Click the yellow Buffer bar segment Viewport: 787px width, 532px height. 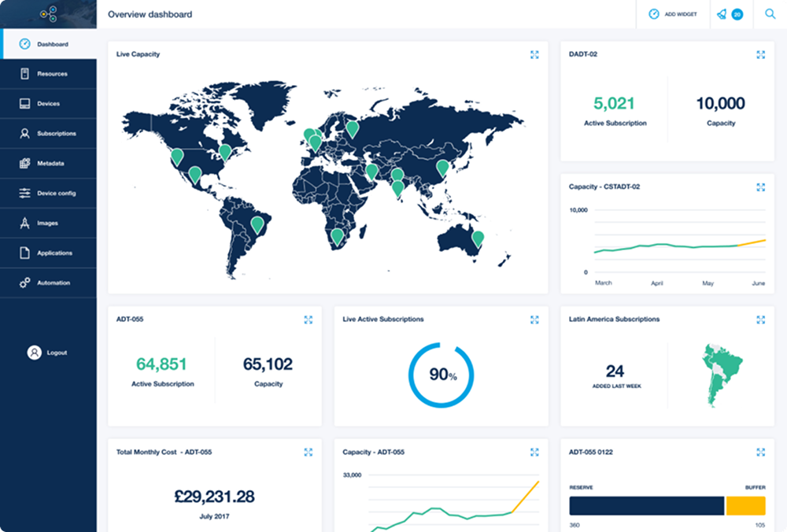745,505
